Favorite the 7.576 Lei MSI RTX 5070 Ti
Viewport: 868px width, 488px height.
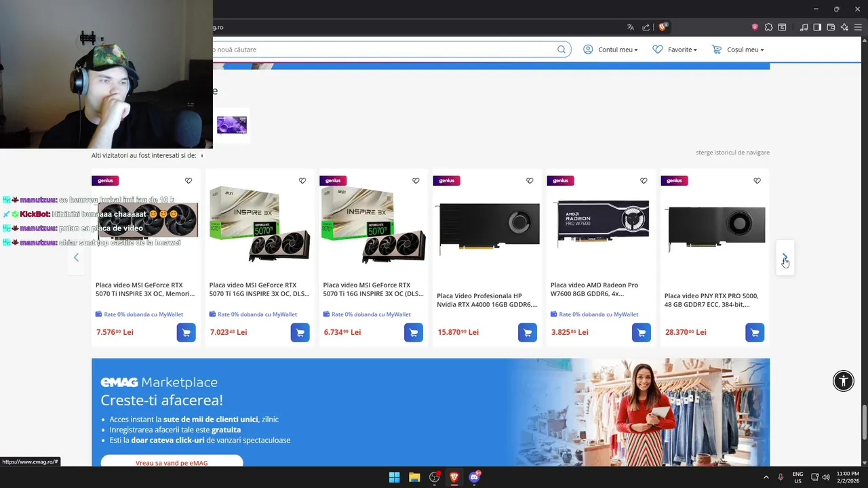pos(189,181)
